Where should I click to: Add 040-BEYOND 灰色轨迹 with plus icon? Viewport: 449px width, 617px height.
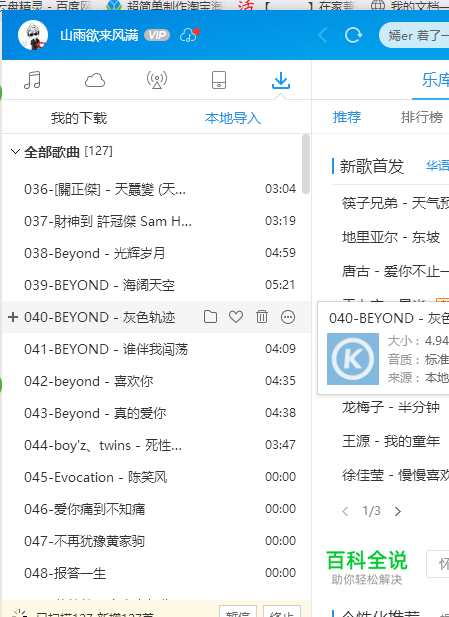tap(13, 317)
